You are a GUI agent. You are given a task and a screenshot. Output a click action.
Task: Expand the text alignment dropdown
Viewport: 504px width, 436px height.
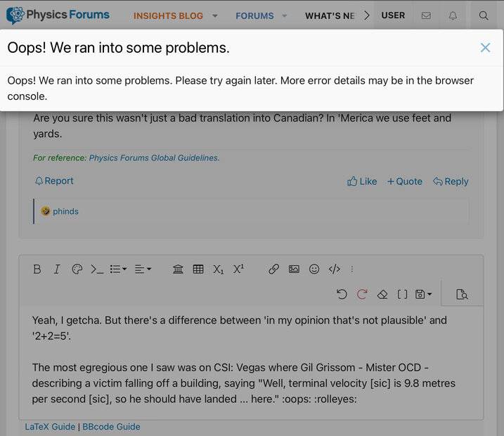coord(143,269)
